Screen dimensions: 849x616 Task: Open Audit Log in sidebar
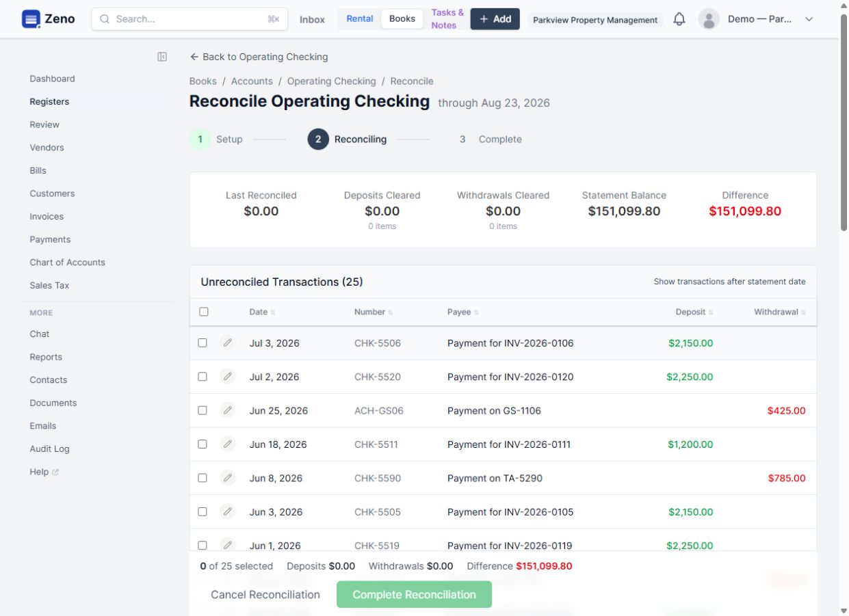pos(49,448)
